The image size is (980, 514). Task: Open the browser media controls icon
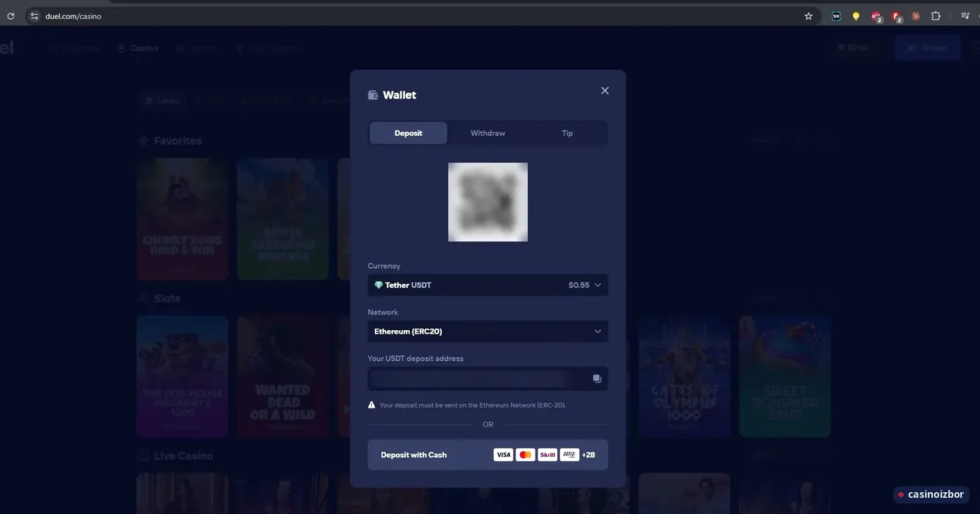[965, 15]
